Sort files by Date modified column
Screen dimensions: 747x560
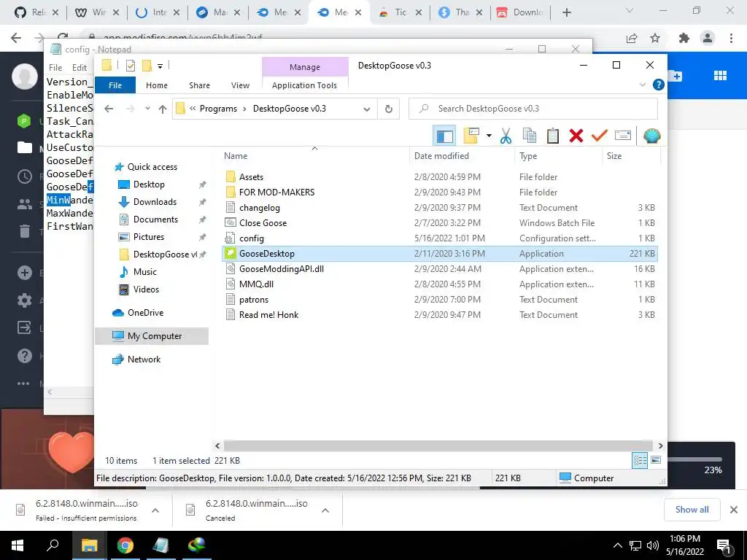point(441,156)
